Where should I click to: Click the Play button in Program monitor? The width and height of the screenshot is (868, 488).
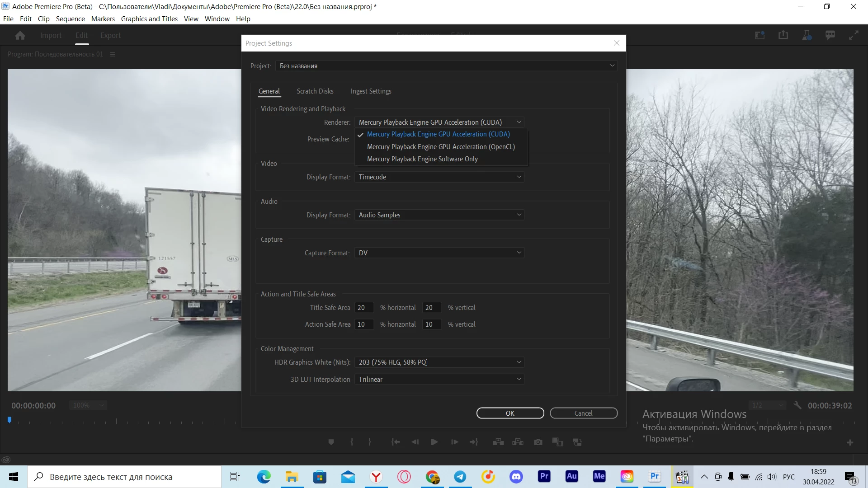[434, 442]
